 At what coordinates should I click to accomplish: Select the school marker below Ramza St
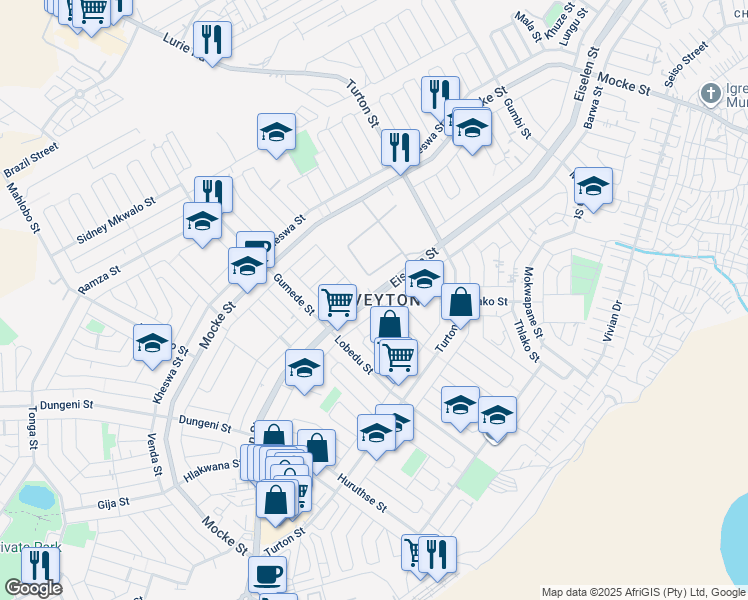[246, 266]
